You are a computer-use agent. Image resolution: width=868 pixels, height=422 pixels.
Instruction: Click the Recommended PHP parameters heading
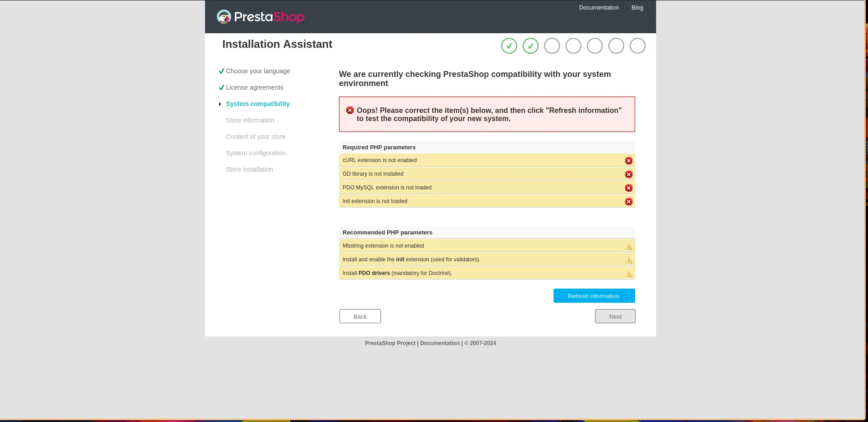point(387,233)
